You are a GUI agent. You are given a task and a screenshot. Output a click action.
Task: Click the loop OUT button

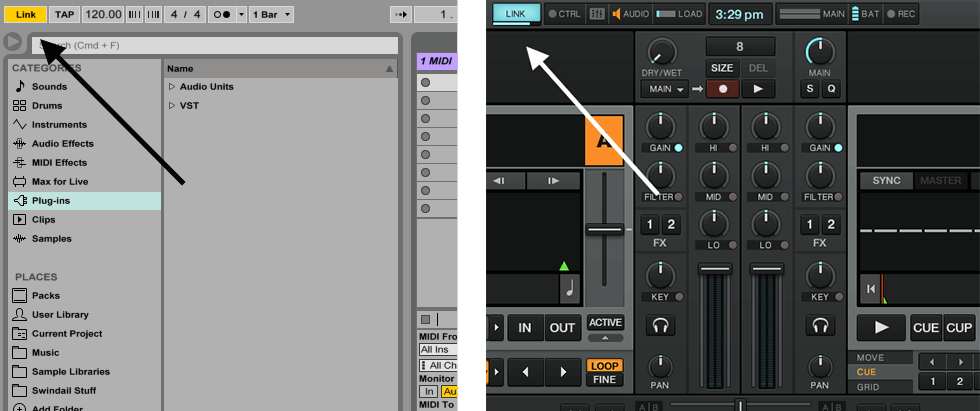coord(562,327)
